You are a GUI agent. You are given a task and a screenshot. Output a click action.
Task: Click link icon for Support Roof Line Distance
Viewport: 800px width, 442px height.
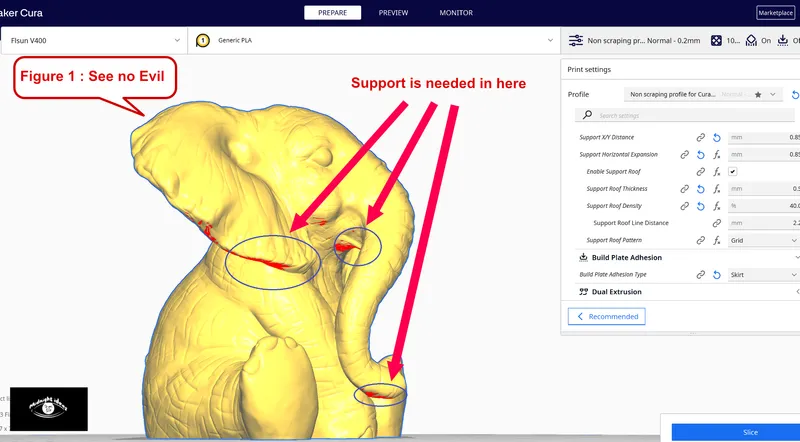coord(717,223)
